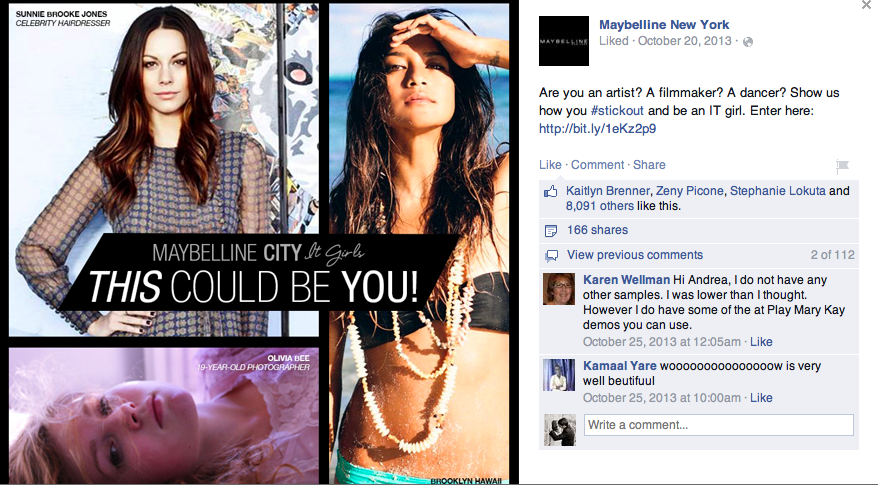Click the thumbs-up likes icon
Screen dimensions: 878x485
pyautogui.click(x=550, y=192)
